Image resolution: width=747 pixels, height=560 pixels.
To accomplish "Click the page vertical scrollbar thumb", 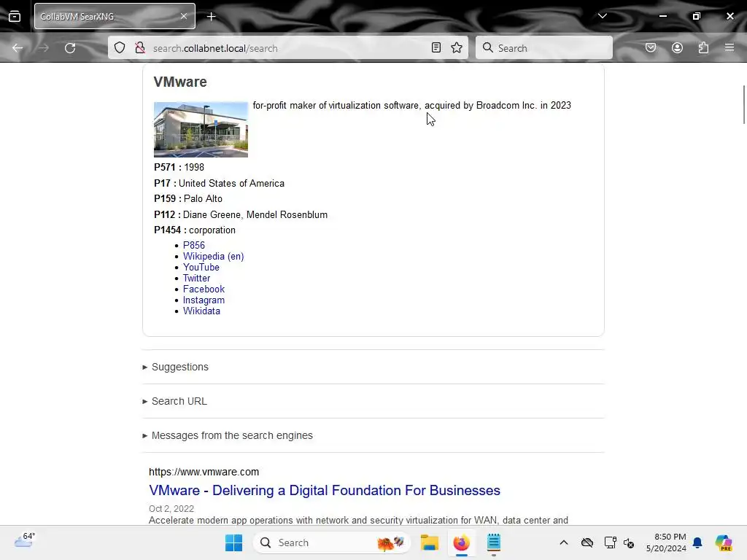I will click(743, 104).
